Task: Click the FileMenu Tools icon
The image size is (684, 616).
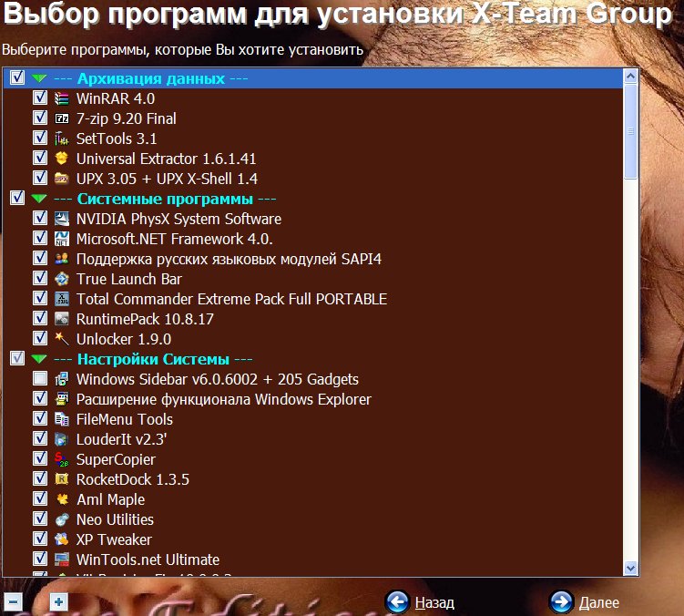Action: (62, 419)
